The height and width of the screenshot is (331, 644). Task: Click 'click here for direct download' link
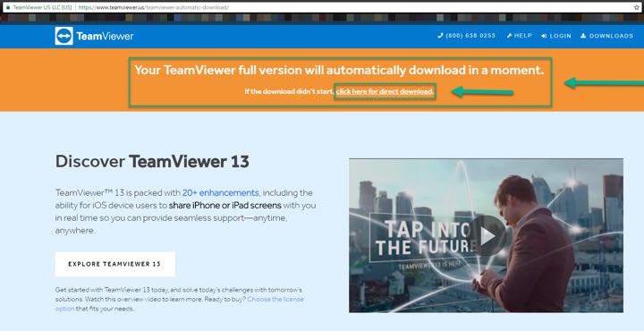coord(385,91)
